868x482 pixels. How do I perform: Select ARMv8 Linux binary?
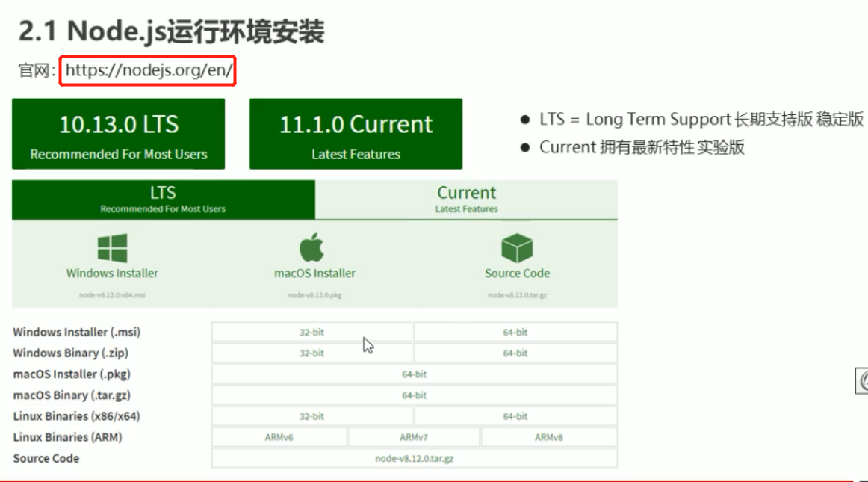[548, 437]
